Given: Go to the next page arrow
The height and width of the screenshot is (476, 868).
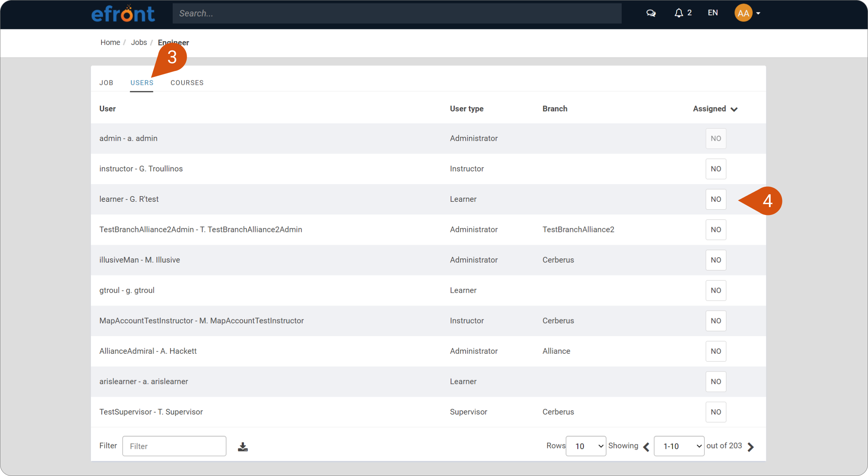Looking at the screenshot, I should [x=751, y=447].
